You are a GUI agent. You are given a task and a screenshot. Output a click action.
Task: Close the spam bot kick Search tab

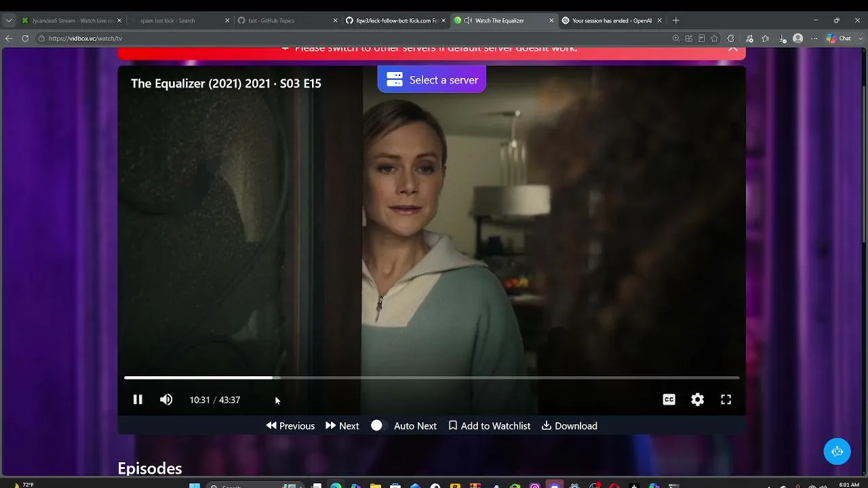point(227,20)
